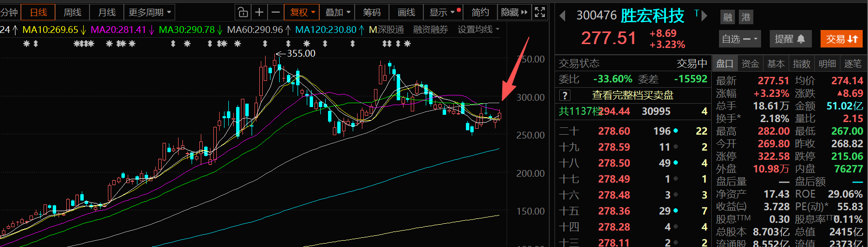The width and height of the screenshot is (868, 247).
Task: Click 涨停 value 322.58
Action: click(x=773, y=156)
